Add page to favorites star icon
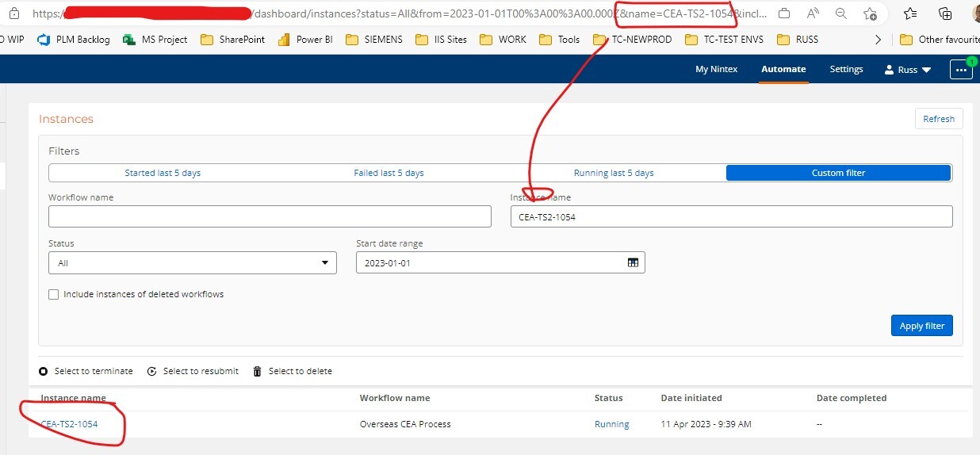The height and width of the screenshot is (455, 980). pos(870,13)
